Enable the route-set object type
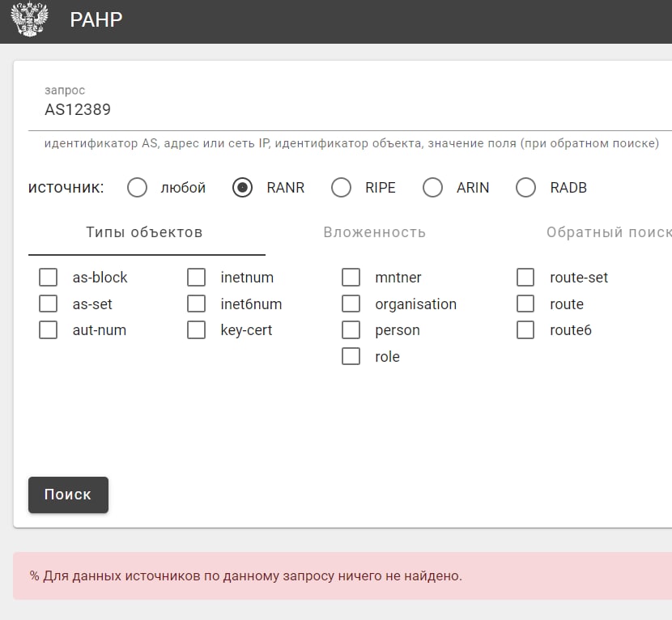 pos(525,278)
